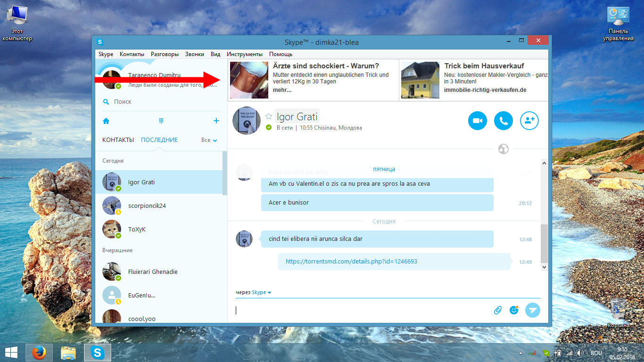Switch to the ПОСЛЕДНИЕ tab
Image resolution: width=644 pixels, height=362 pixels.
coord(159,140)
